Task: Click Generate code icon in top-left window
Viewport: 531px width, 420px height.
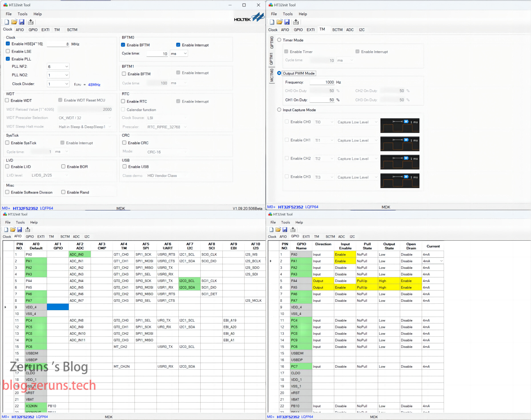Action: [x=30, y=22]
